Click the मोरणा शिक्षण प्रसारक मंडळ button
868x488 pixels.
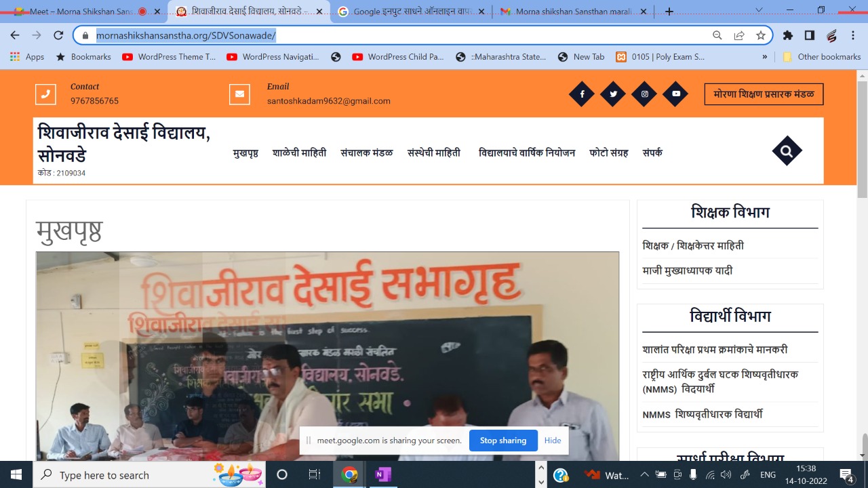[x=764, y=94]
